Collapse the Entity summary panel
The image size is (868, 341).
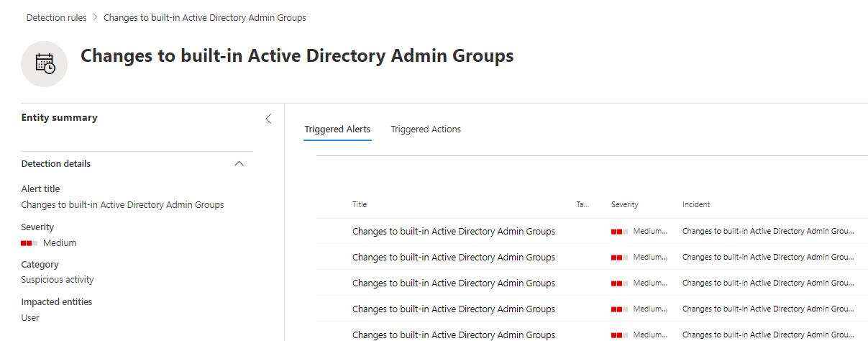[268, 119]
